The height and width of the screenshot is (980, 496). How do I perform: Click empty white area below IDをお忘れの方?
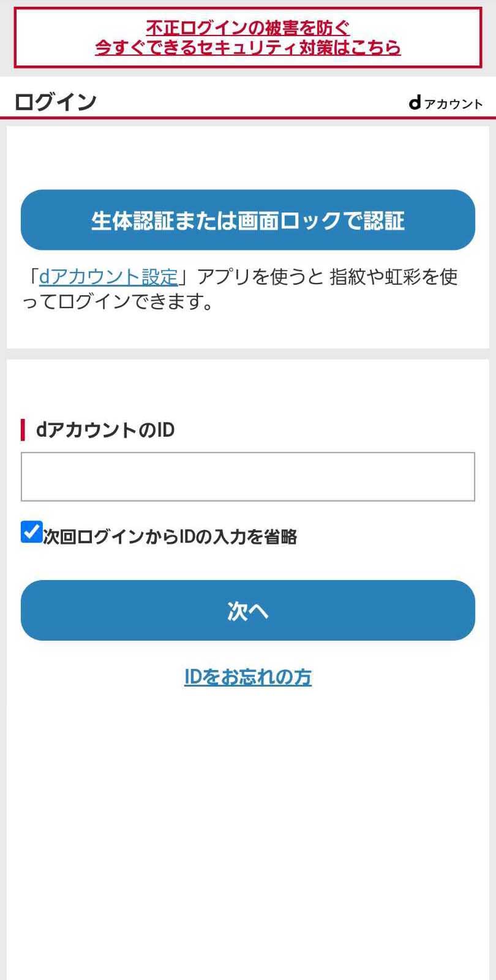[247, 827]
